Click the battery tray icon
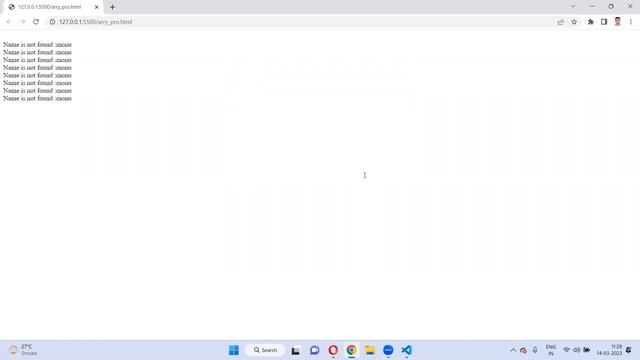 587,350
